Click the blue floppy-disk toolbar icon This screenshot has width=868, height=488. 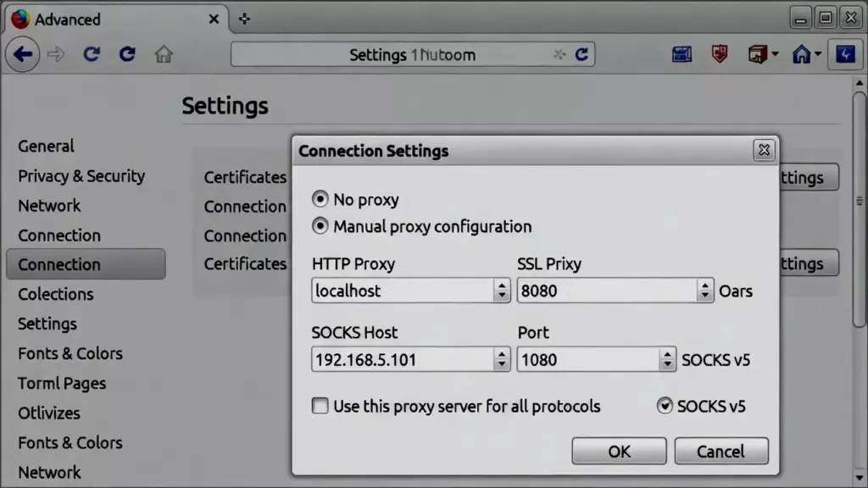pyautogui.click(x=682, y=55)
